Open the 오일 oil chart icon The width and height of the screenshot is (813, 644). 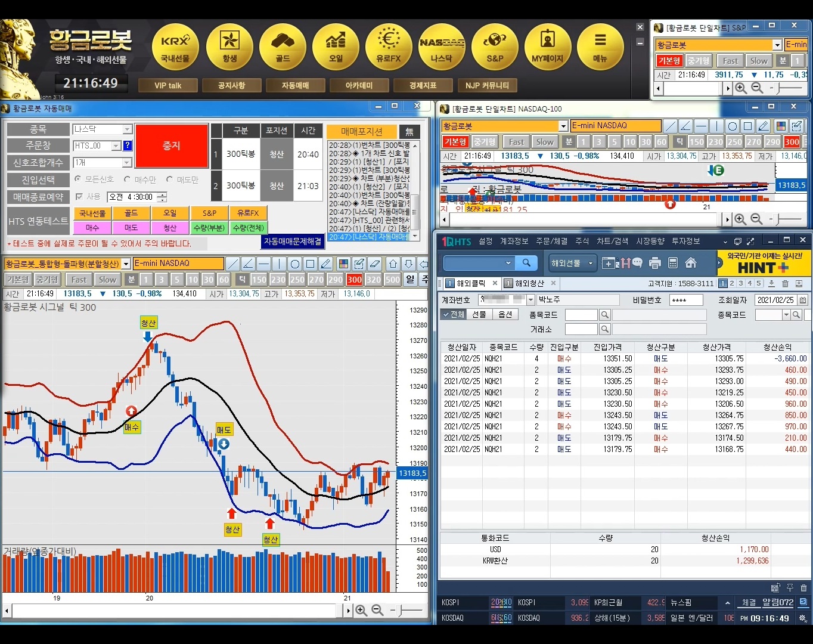(336, 47)
